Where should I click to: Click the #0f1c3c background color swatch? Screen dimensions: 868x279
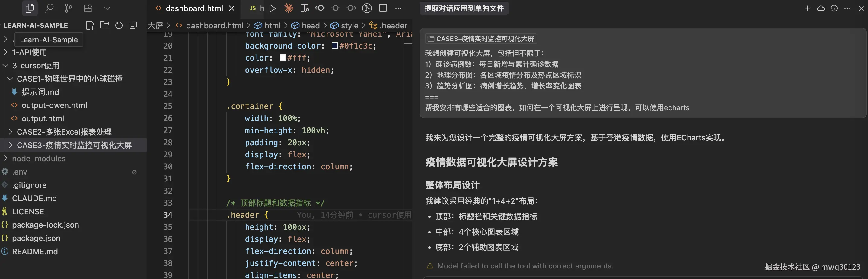pos(335,46)
